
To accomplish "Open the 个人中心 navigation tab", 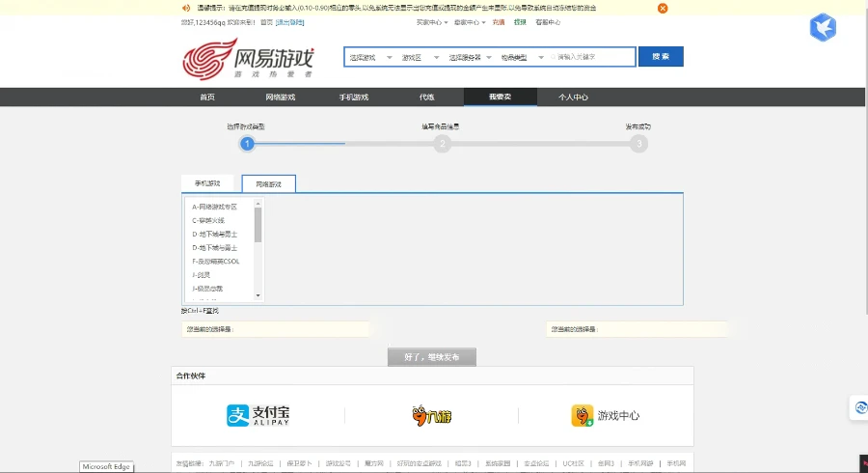I will pos(573,97).
